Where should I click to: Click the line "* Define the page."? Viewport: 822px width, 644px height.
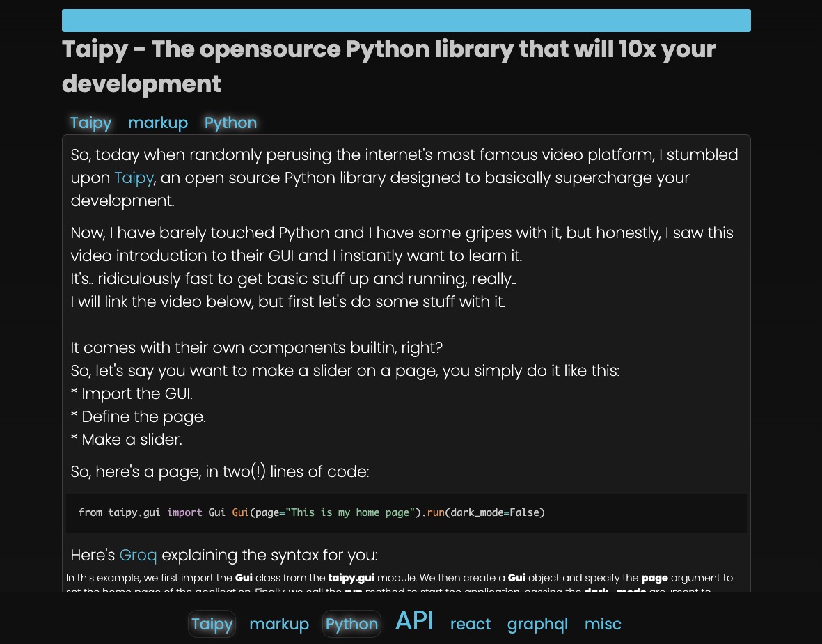tap(139, 416)
